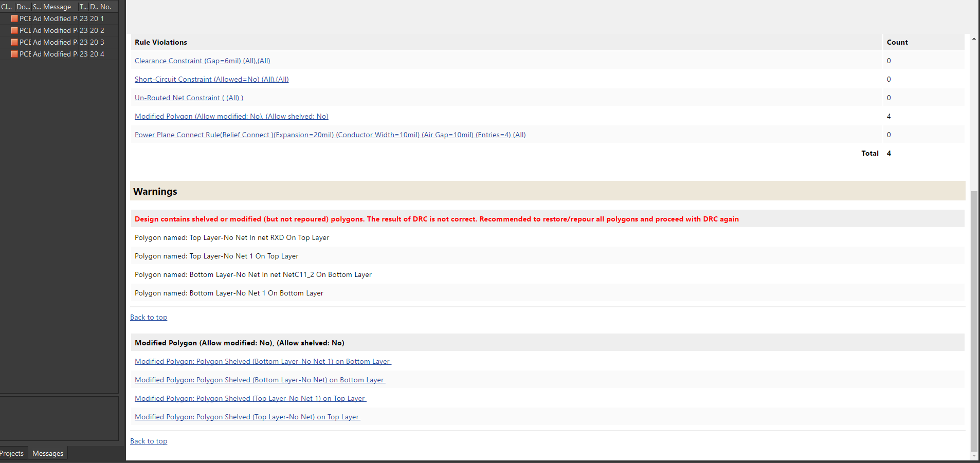Open the Clearance Constraint (Gap=6mil) link
This screenshot has width=980, height=463.
(202, 61)
